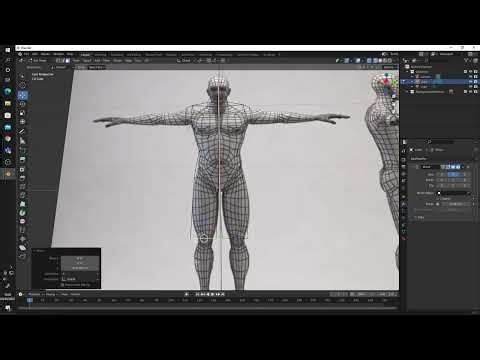Select the Annotate tool
Viewport: 480px width, 360px height.
(x=22, y=132)
